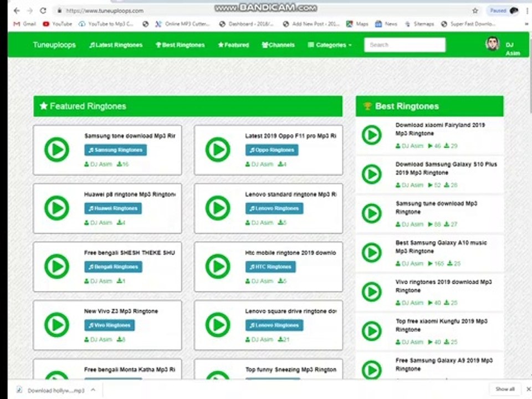Play Samsung tune download Mp3 in Best Ringtones

(372, 213)
